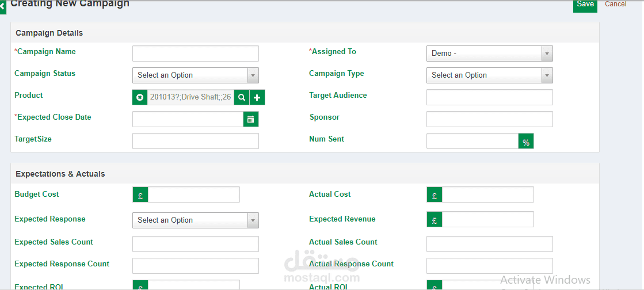Viewport: 644px width, 290px height.
Task: Open the Expected Response dropdown
Action: click(x=196, y=220)
